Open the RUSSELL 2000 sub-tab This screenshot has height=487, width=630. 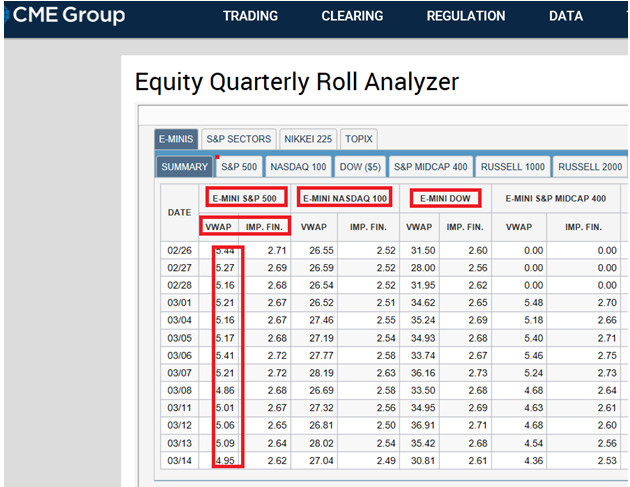590,167
